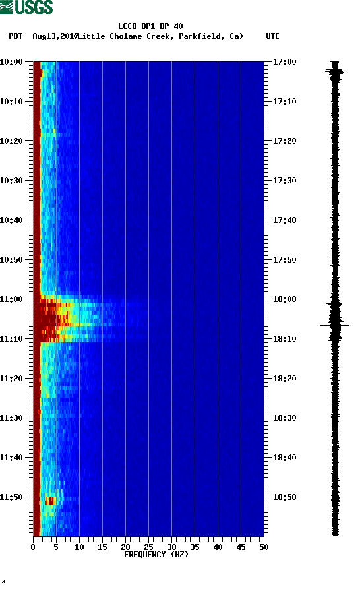The height and width of the screenshot is (589, 364).
Task: Click the 'UTC' timezone label
Action: (x=273, y=36)
